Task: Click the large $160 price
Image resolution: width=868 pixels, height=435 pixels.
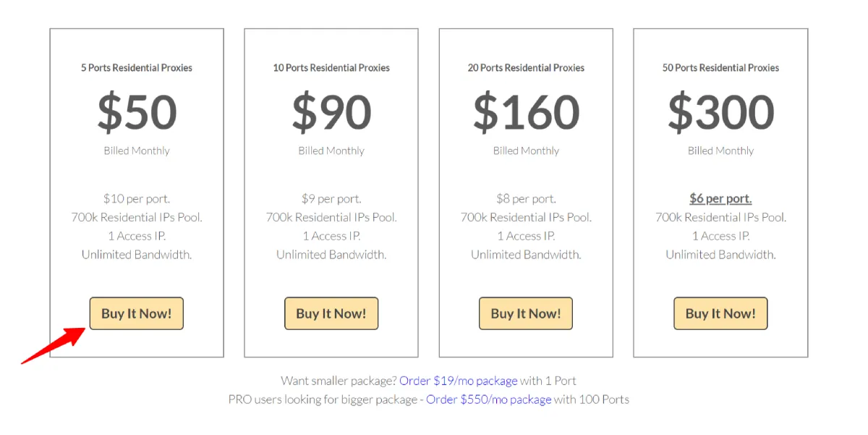Action: click(x=526, y=112)
